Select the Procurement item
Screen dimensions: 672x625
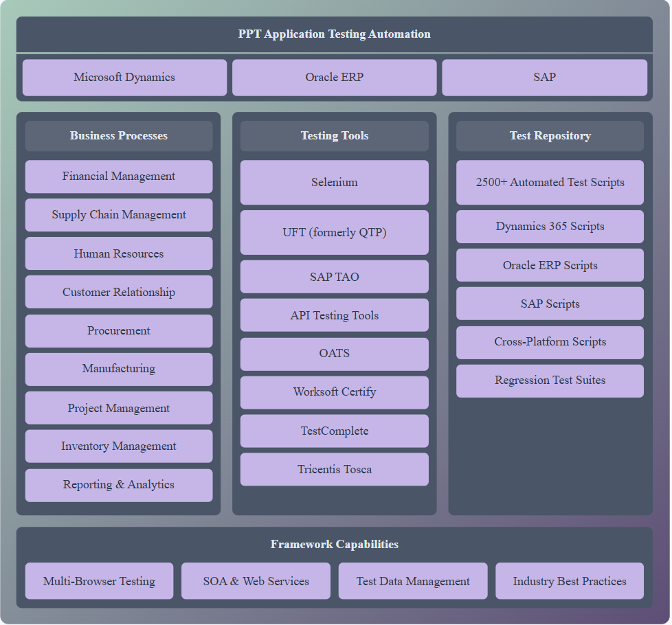pyautogui.click(x=119, y=331)
